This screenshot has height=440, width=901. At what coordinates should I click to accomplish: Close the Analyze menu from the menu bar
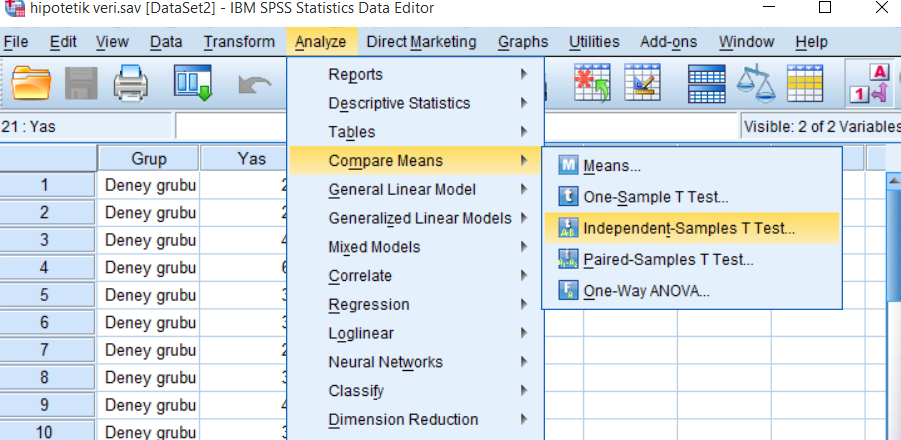[x=321, y=42]
